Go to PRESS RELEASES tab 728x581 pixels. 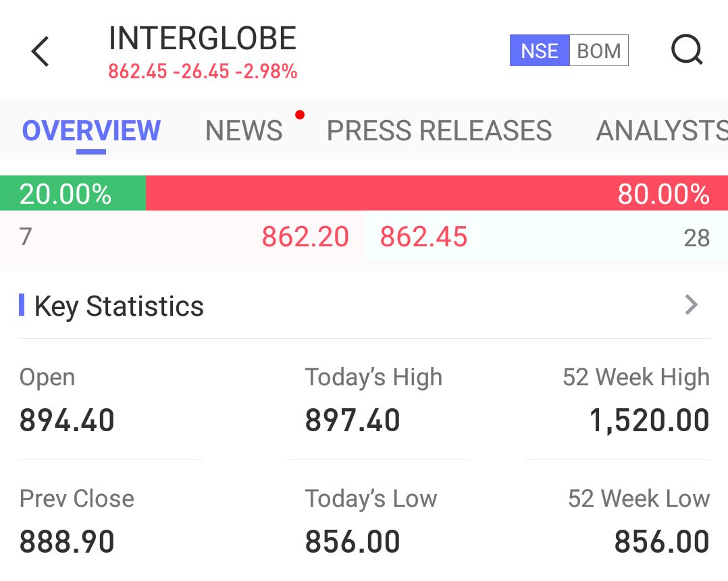coord(439,130)
